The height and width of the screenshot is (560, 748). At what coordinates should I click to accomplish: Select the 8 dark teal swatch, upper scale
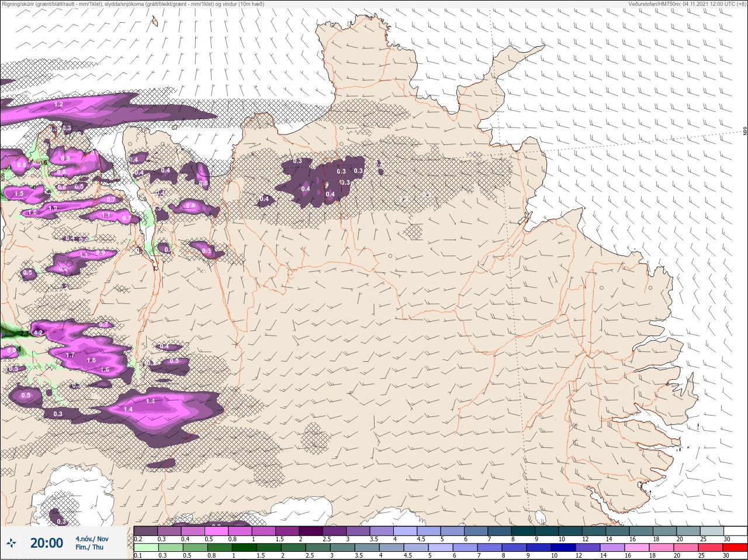524,531
